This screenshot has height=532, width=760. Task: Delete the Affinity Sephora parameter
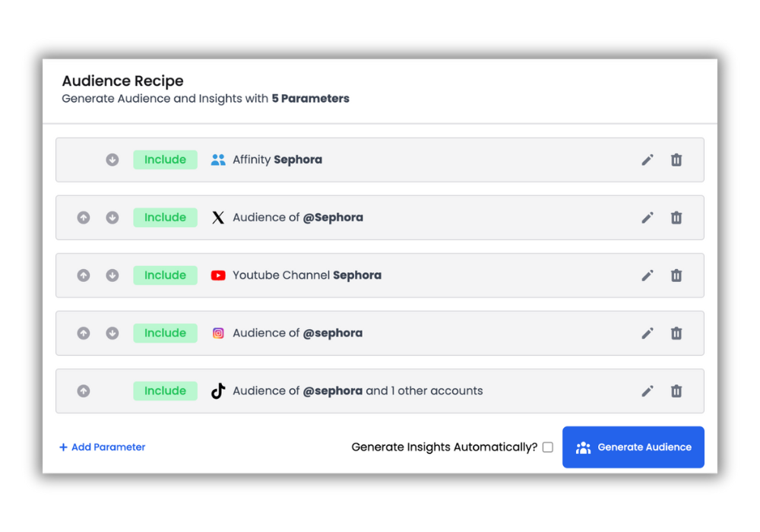tap(676, 160)
